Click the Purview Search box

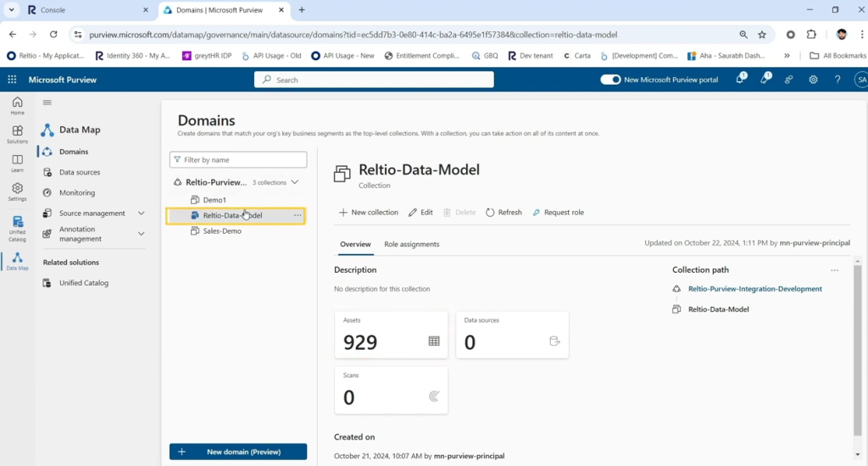click(x=374, y=80)
